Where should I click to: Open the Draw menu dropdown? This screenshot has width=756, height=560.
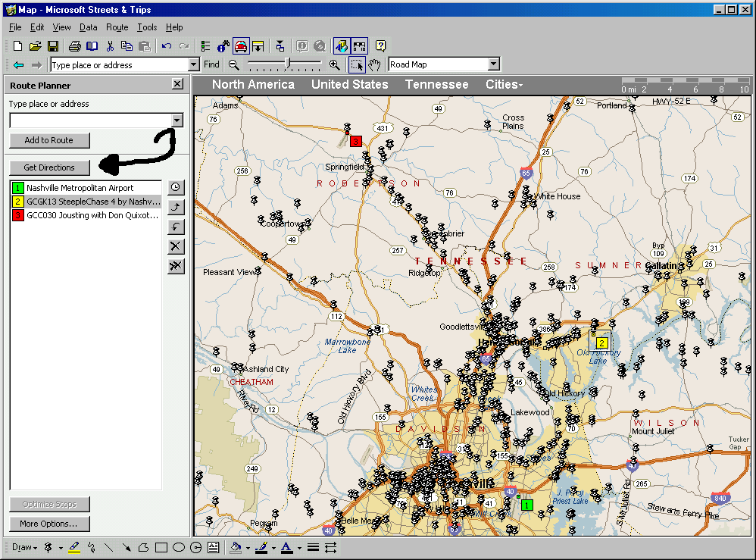(x=24, y=547)
